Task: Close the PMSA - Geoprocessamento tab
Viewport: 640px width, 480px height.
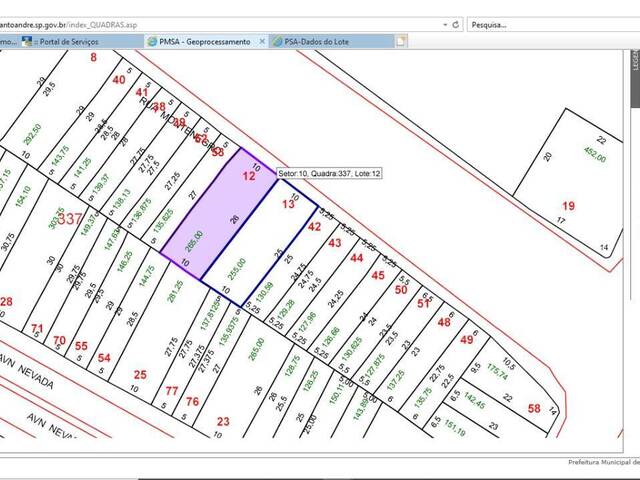Action: tap(262, 42)
